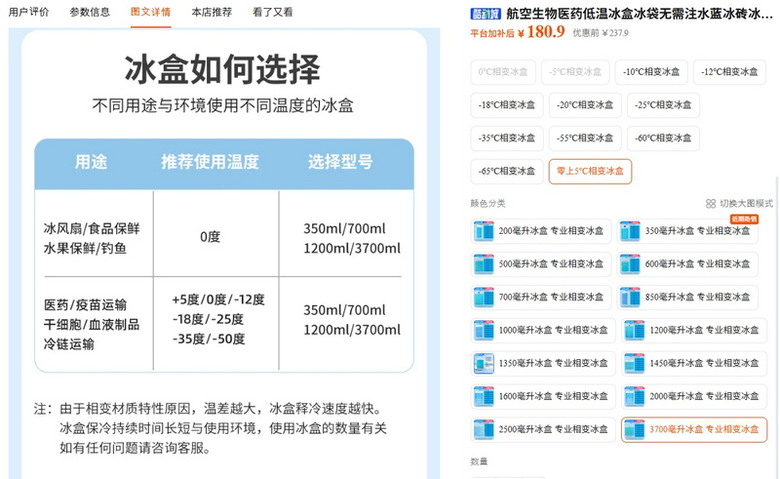Click the 200毫升冰盒 product thumbnail icon
This screenshot has width=780, height=479.
484,231
